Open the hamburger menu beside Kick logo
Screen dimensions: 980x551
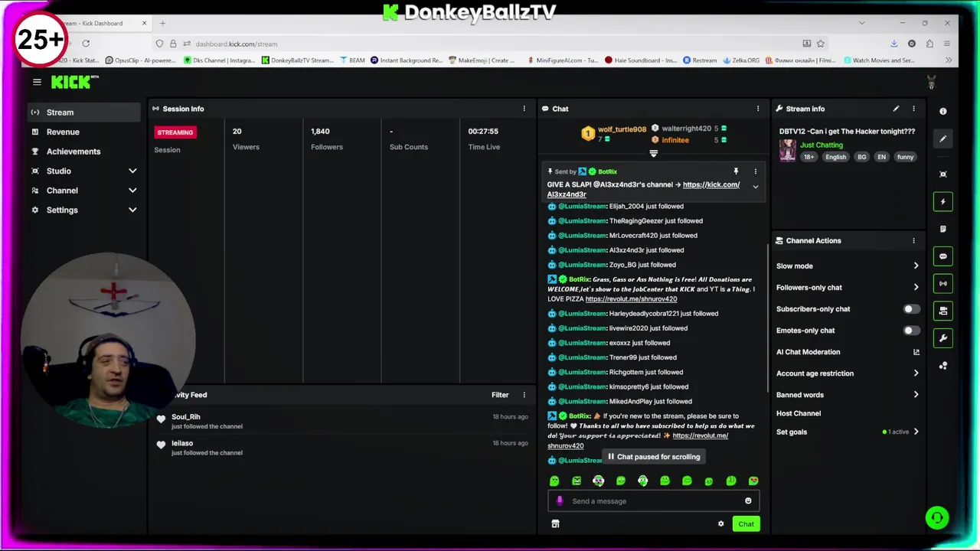click(37, 82)
